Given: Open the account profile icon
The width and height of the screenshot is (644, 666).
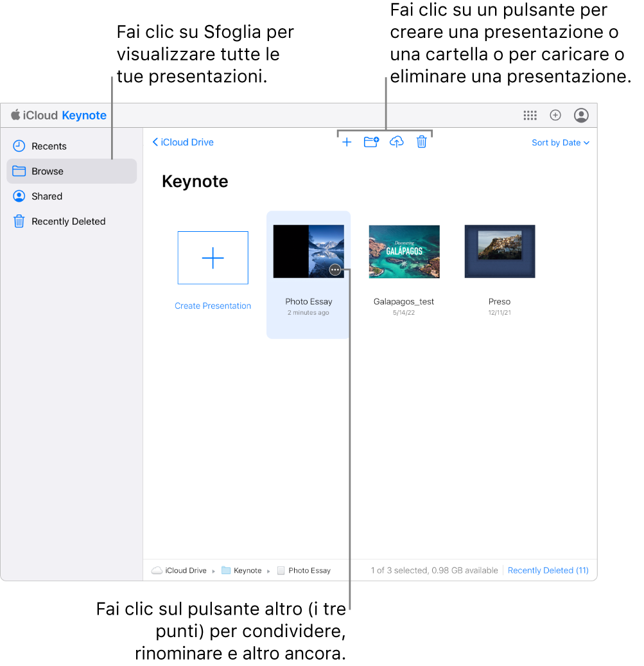Looking at the screenshot, I should pyautogui.click(x=581, y=115).
